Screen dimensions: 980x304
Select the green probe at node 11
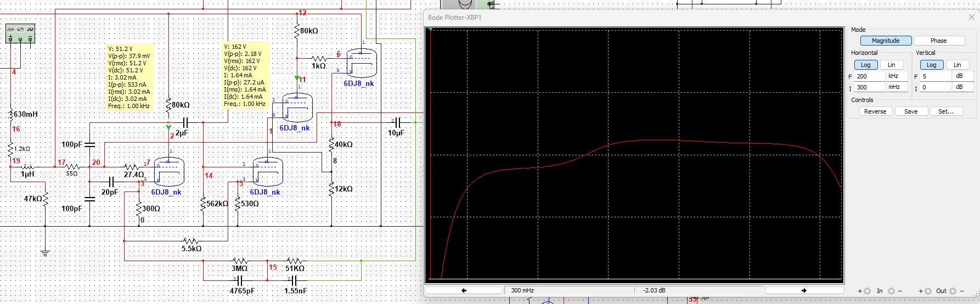point(297,78)
